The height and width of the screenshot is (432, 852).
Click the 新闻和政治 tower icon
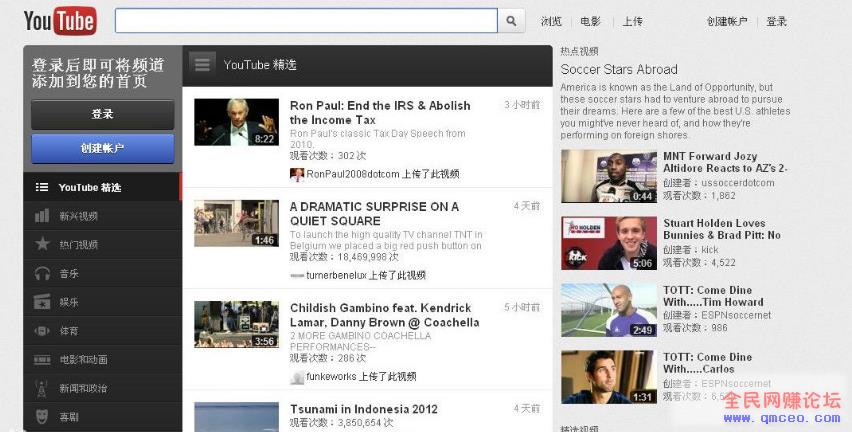coord(42,388)
